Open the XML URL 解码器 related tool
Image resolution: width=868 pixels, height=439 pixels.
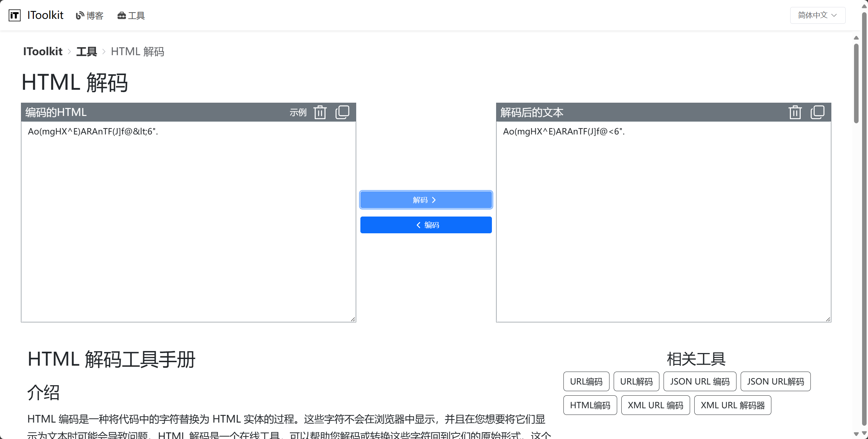pos(732,405)
